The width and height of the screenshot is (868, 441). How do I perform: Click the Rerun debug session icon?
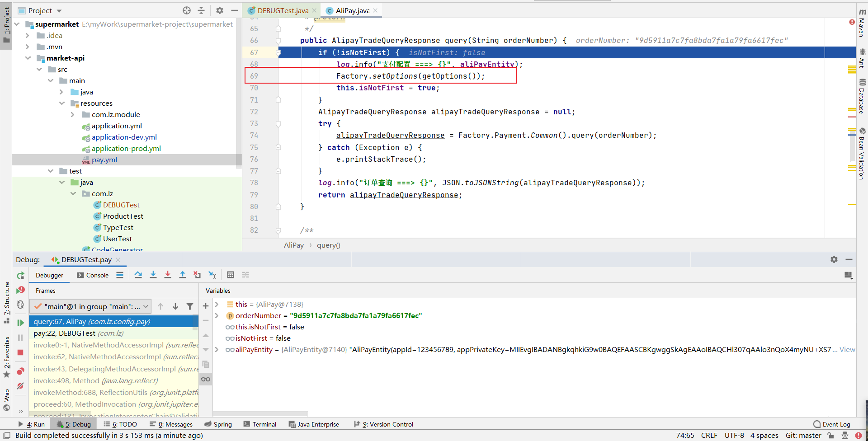(x=20, y=276)
